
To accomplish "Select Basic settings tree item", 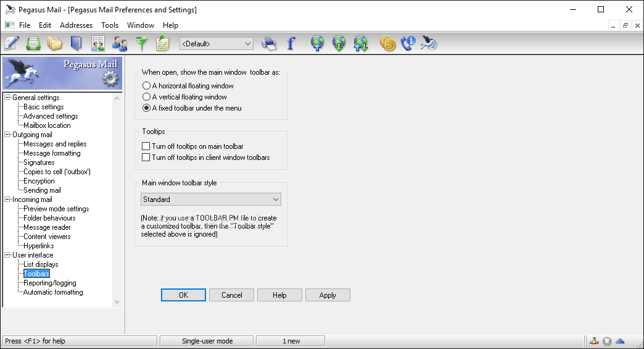I will [44, 107].
